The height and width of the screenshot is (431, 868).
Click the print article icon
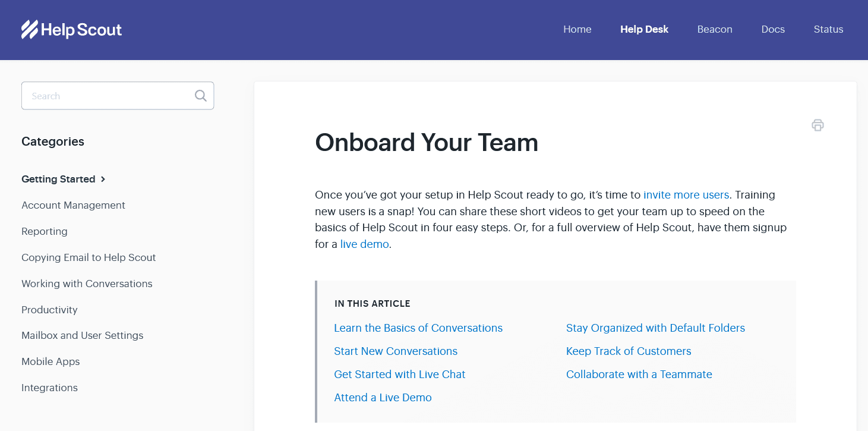pos(818,125)
